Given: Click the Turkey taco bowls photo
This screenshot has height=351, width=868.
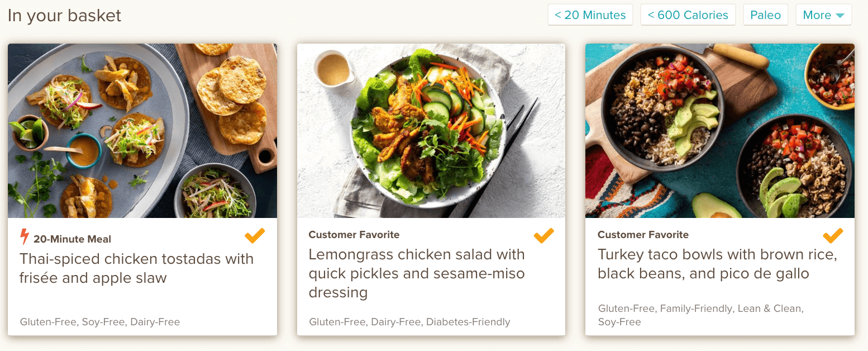Looking at the screenshot, I should (x=719, y=130).
